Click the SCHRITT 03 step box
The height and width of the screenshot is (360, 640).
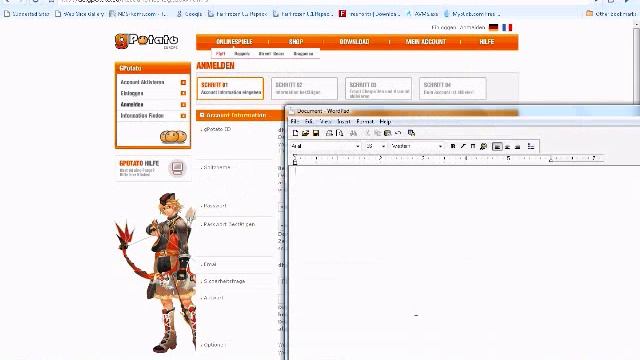tap(378, 88)
